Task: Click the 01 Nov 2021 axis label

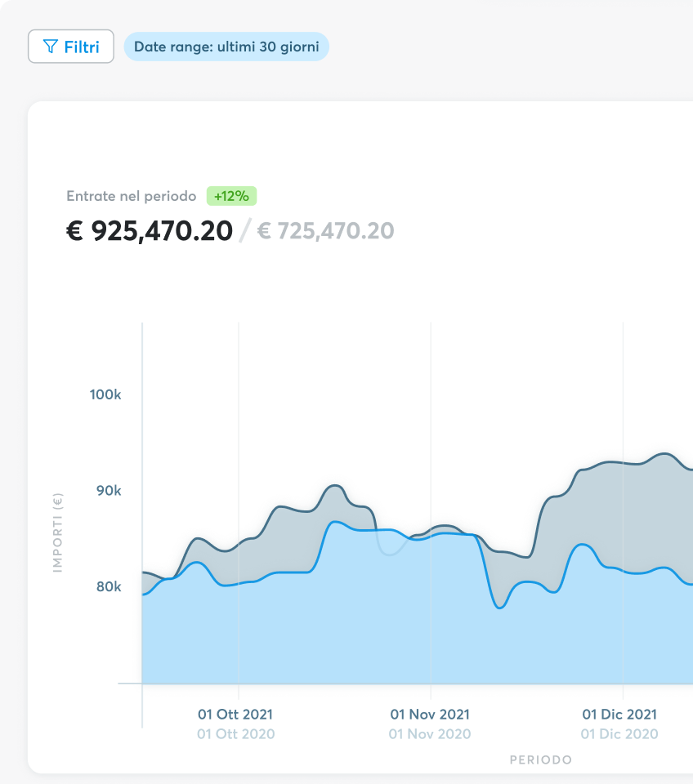Action: pyautogui.click(x=430, y=714)
